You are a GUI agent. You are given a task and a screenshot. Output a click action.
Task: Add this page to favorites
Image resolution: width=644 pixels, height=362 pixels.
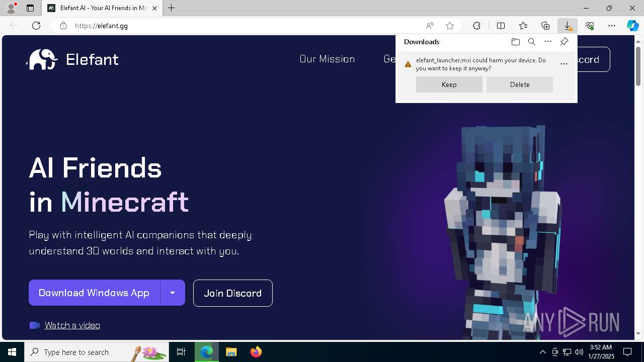[x=450, y=26]
